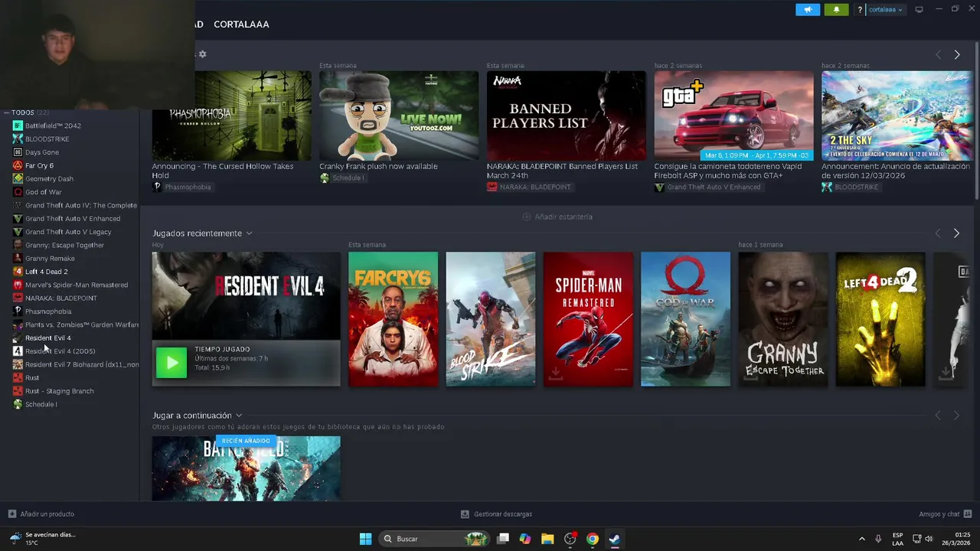Collapse the TODOS games category
The height and width of the screenshot is (551, 980).
[6, 112]
